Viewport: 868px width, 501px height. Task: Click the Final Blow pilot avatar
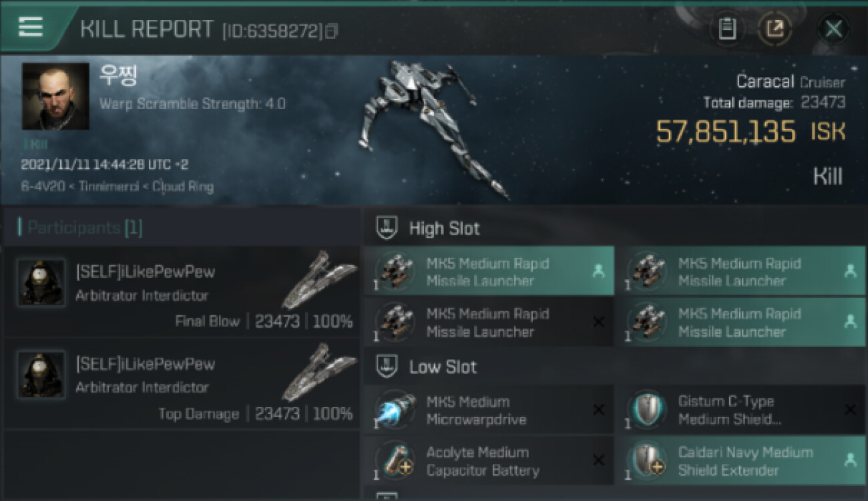click(41, 283)
